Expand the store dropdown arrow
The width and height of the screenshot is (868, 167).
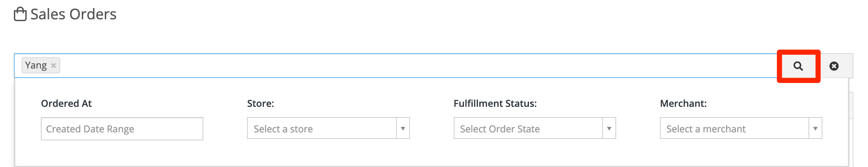[x=403, y=128]
